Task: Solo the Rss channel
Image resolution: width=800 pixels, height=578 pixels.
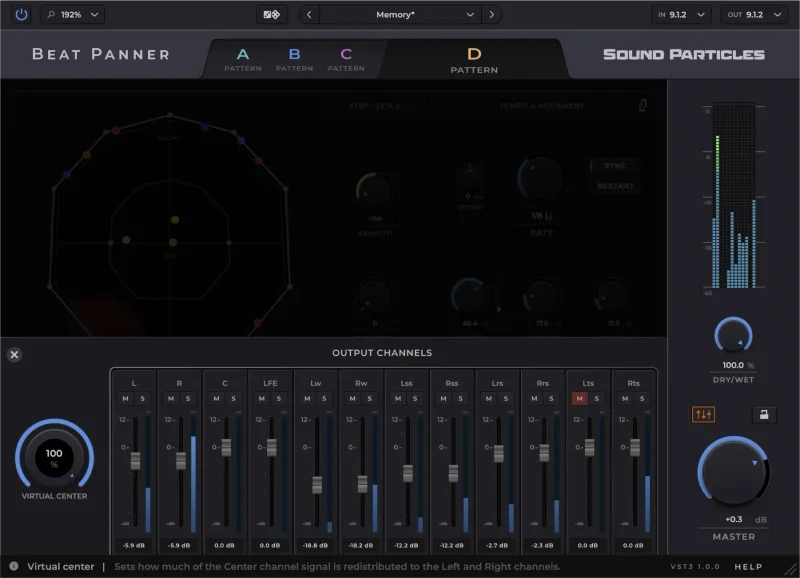Action: (460, 398)
